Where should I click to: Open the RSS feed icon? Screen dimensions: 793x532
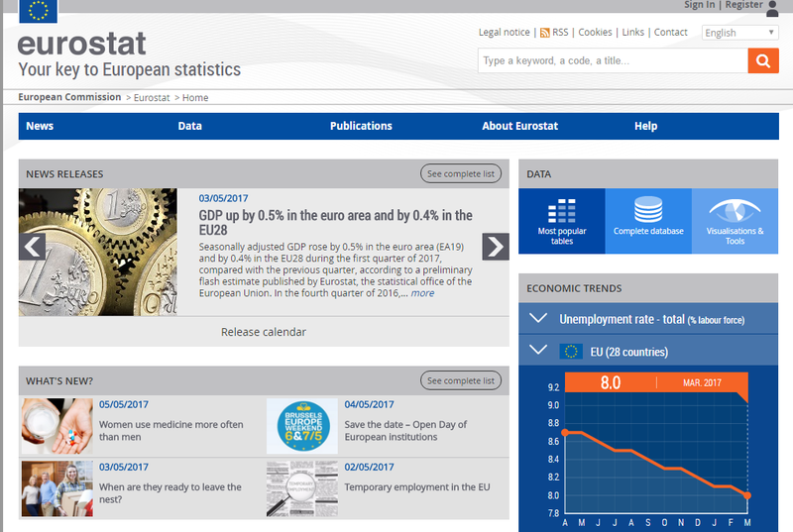click(x=544, y=33)
